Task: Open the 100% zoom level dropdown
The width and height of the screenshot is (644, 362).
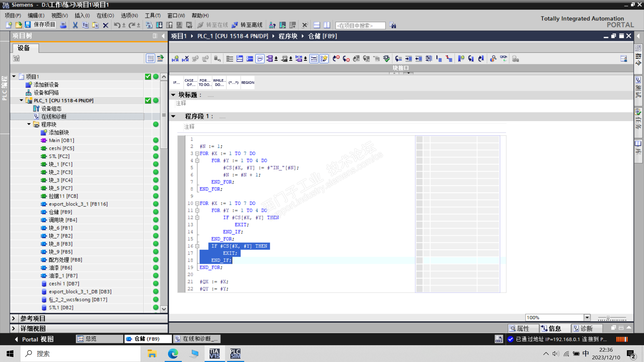Action: [x=587, y=317]
